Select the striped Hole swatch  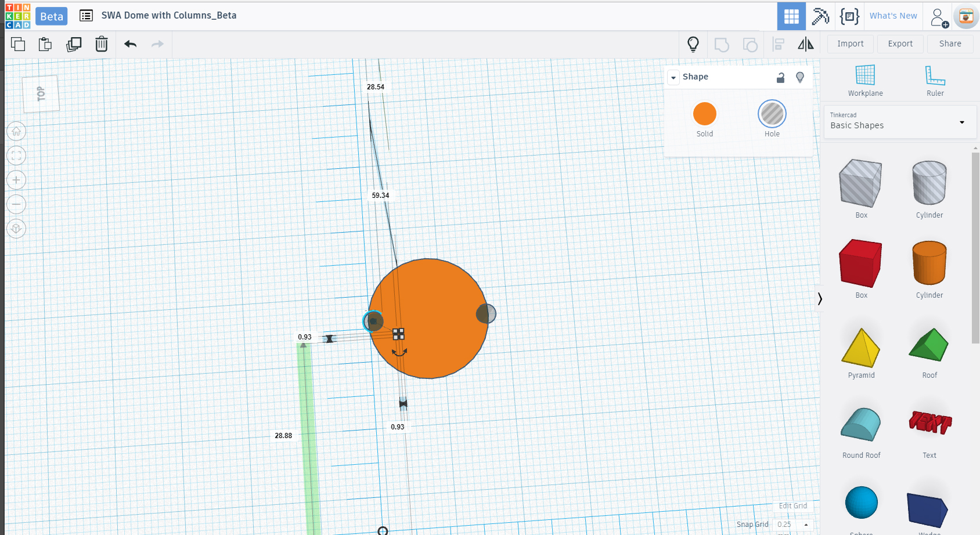772,114
